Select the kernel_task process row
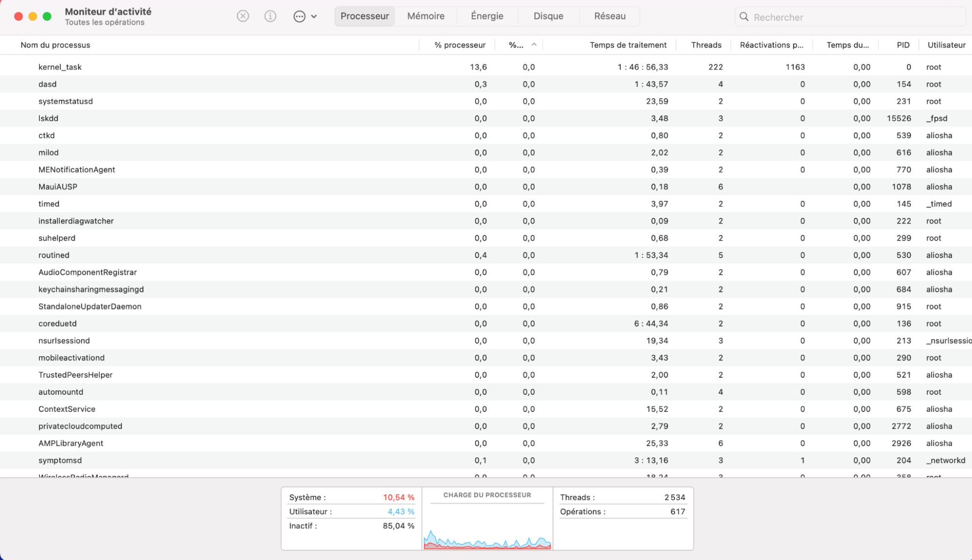The height and width of the screenshot is (560, 972). pyautogui.click(x=243, y=67)
